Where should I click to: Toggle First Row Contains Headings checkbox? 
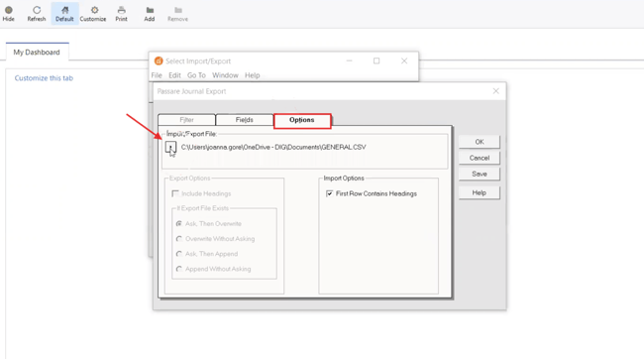click(x=329, y=193)
